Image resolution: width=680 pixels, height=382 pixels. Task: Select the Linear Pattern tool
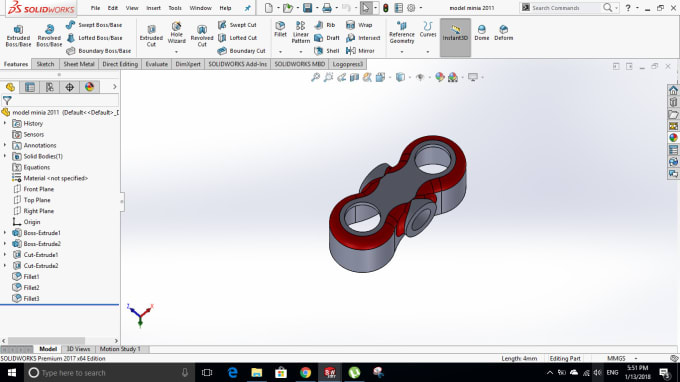301,32
